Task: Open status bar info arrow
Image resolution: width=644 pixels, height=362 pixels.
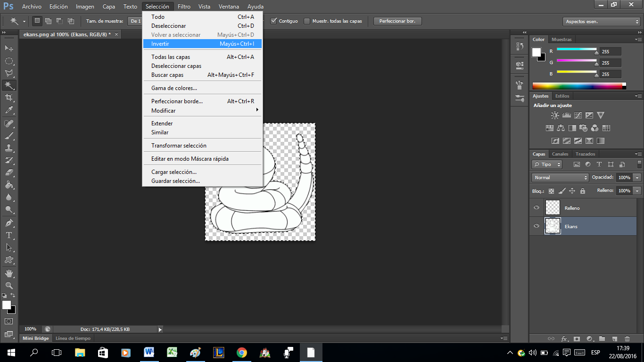Action: (160, 329)
